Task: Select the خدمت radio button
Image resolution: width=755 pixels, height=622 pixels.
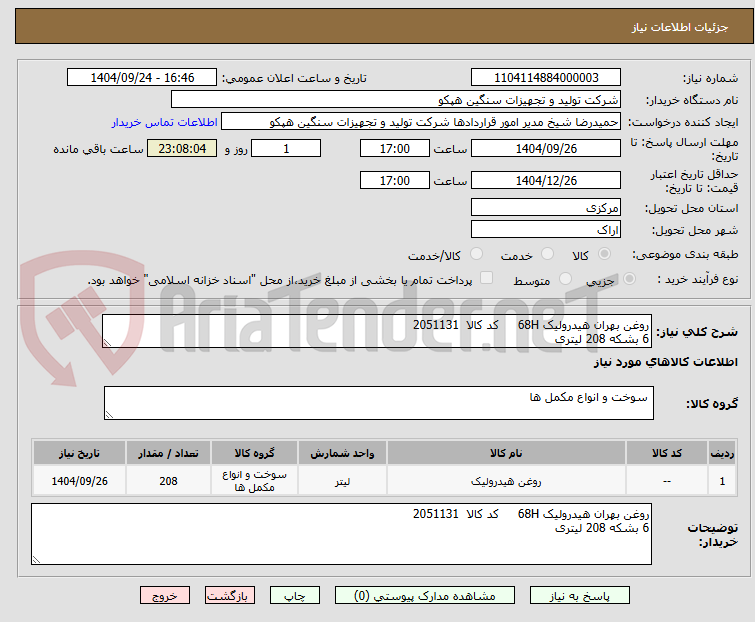Action: [x=547, y=254]
